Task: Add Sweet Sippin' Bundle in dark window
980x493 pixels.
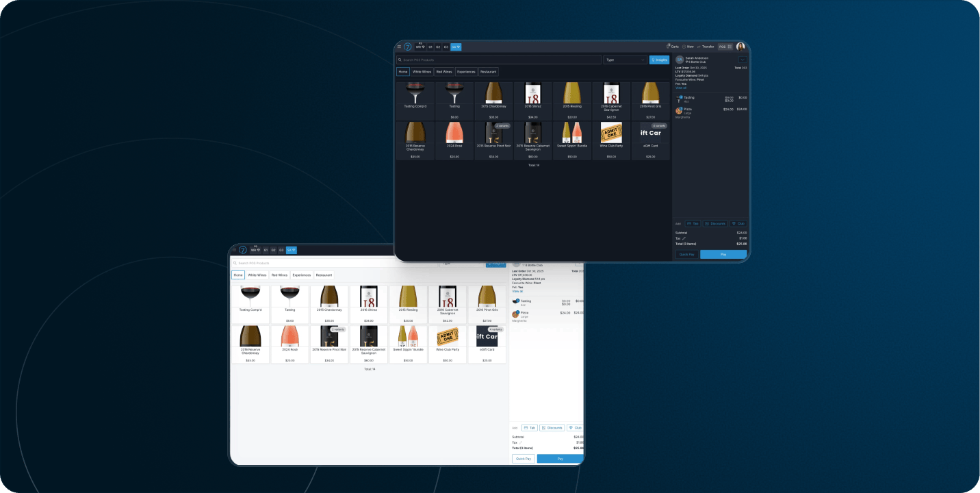Action: coord(572,141)
